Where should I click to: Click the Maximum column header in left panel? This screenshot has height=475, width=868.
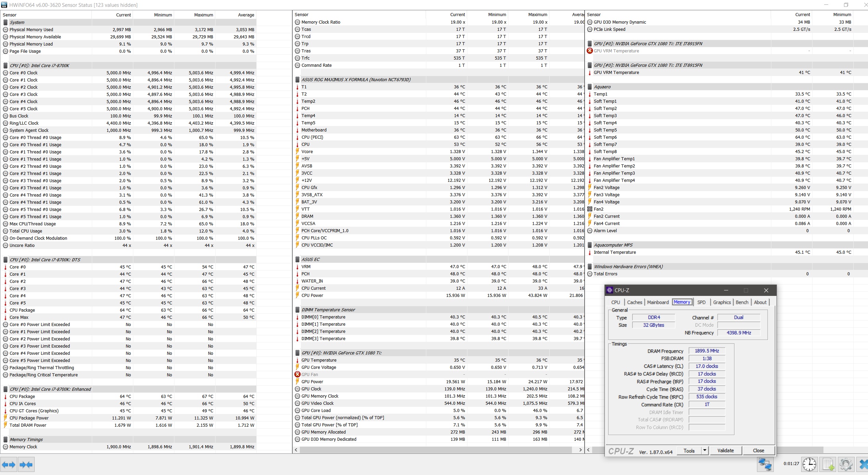(204, 15)
